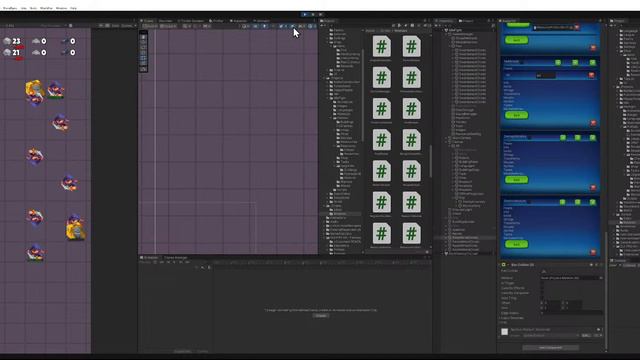Toggle the Used By Effector checkbox
The height and width of the screenshot is (360, 640).
coord(542,288)
